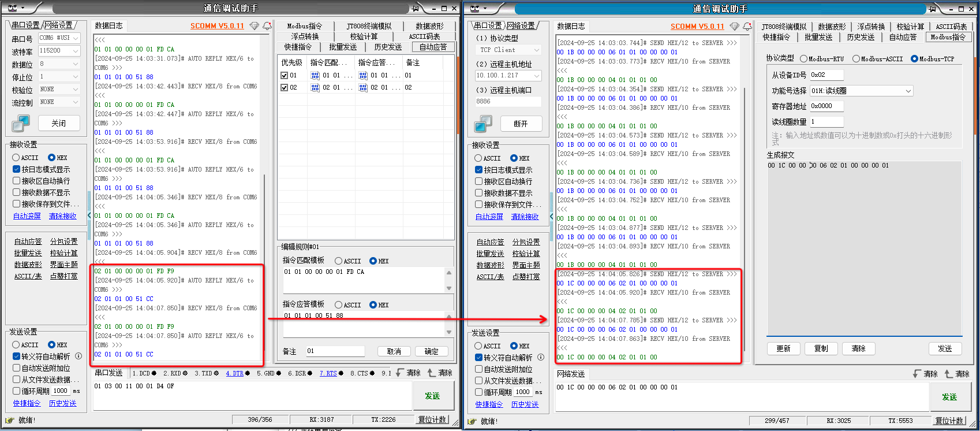Viewport: 980px width, 431px height.
Task: Enable 循环周期 checkbox in the right window
Action: pyautogui.click(x=478, y=392)
